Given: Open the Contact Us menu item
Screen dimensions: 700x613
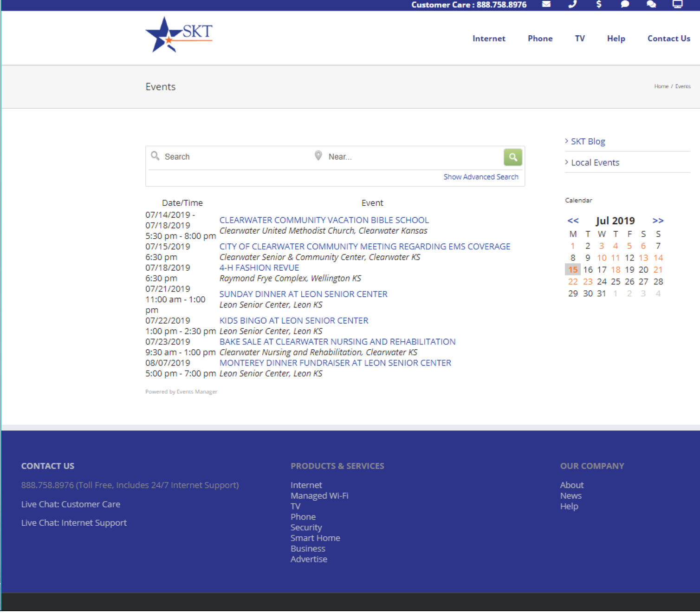Looking at the screenshot, I should click(x=668, y=39).
